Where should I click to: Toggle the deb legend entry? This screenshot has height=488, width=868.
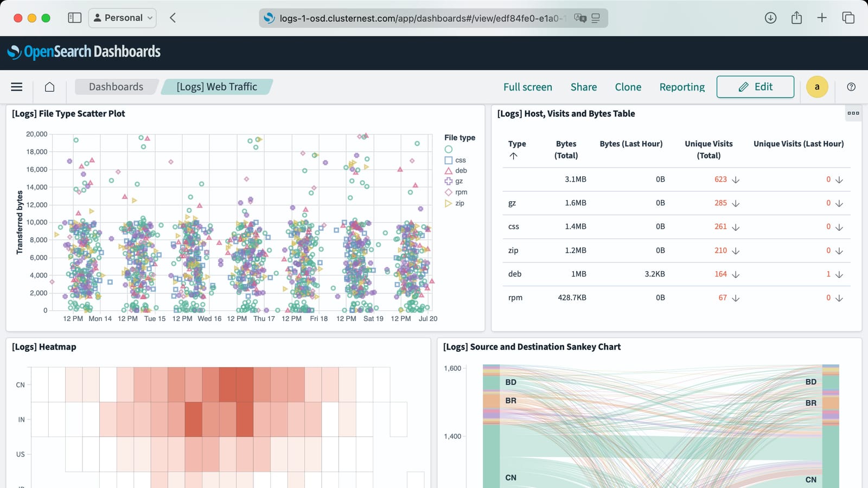(456, 170)
